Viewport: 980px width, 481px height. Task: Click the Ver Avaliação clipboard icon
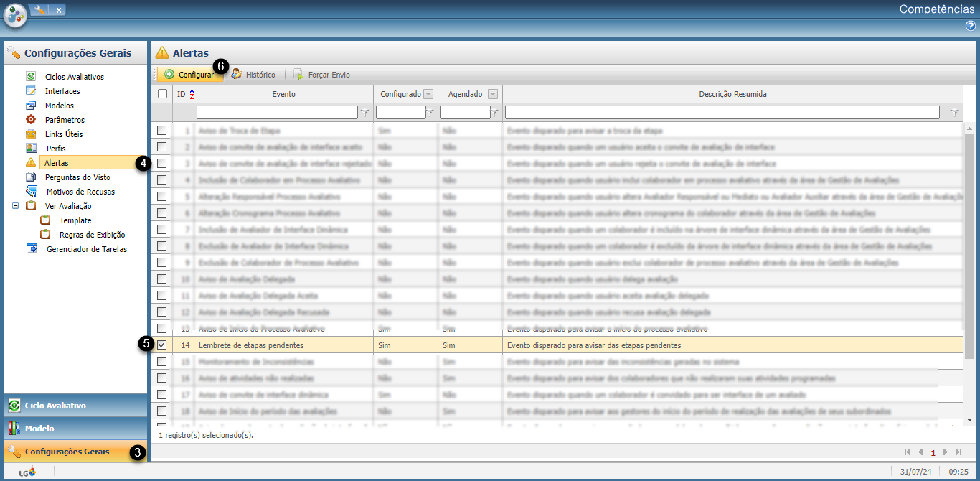[31, 205]
